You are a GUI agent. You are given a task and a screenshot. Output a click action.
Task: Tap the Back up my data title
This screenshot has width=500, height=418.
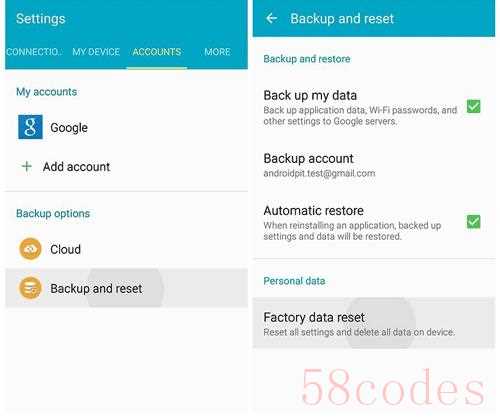[310, 95]
